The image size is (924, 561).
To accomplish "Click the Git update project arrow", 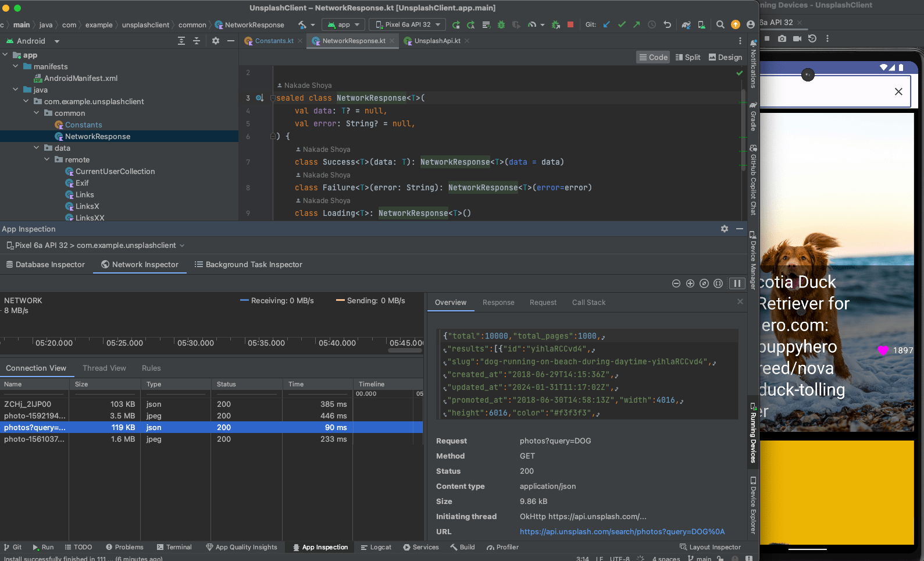I will pos(607,24).
